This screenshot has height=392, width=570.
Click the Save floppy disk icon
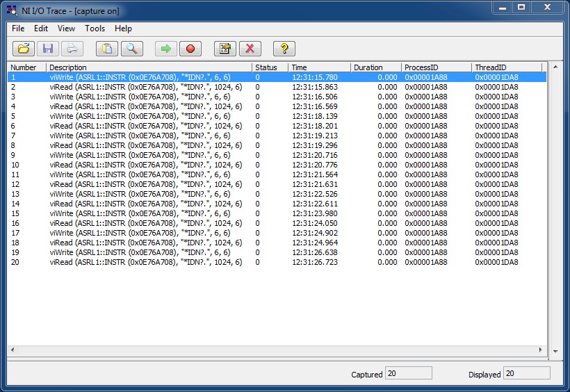coord(48,49)
